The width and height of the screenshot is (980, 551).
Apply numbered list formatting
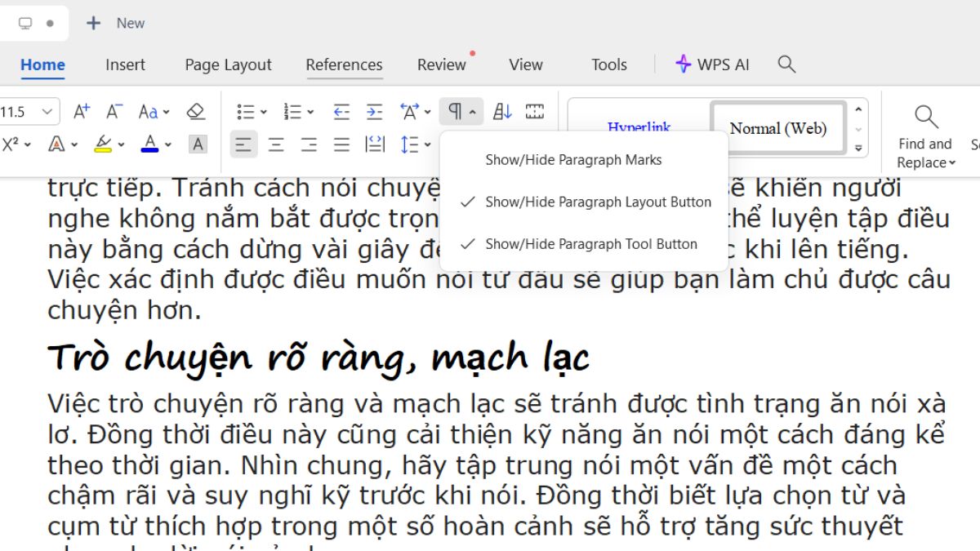tap(292, 112)
